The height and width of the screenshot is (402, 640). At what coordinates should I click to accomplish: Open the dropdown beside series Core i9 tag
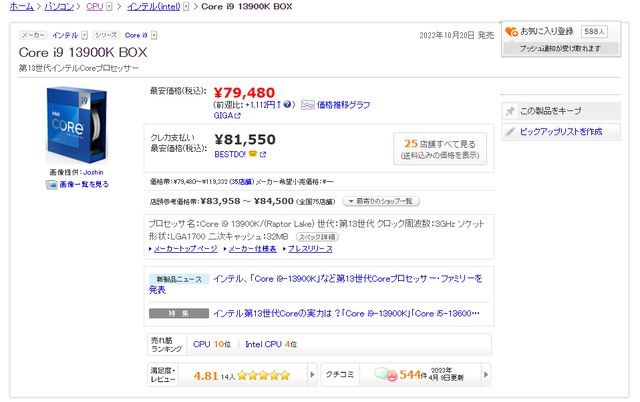coord(154,36)
